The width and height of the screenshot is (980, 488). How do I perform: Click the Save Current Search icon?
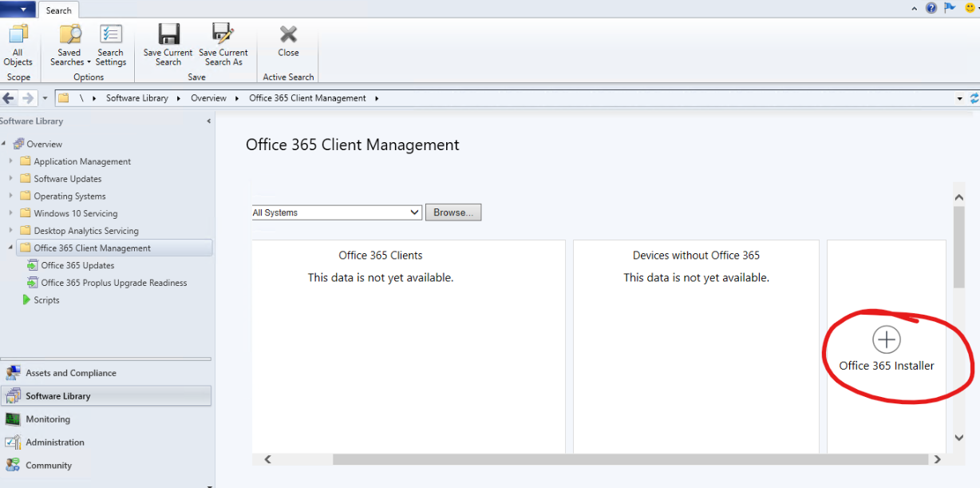[x=168, y=35]
